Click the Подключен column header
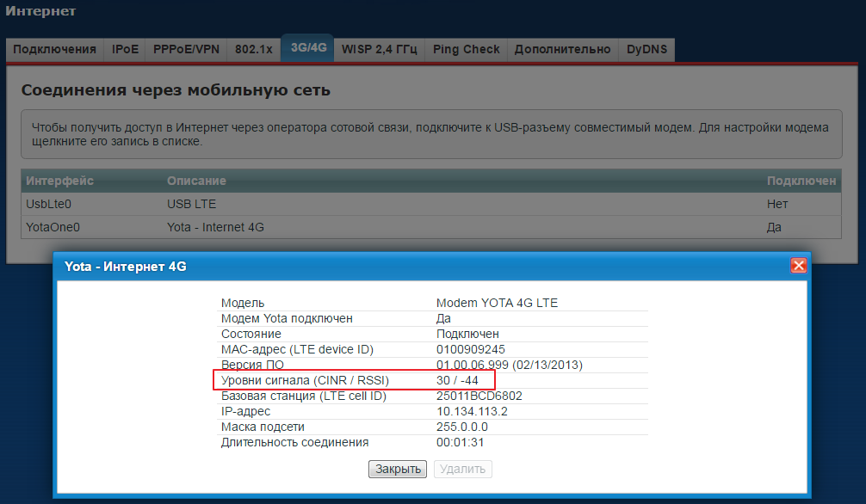Screen dimensions: 866x504 tap(801, 181)
